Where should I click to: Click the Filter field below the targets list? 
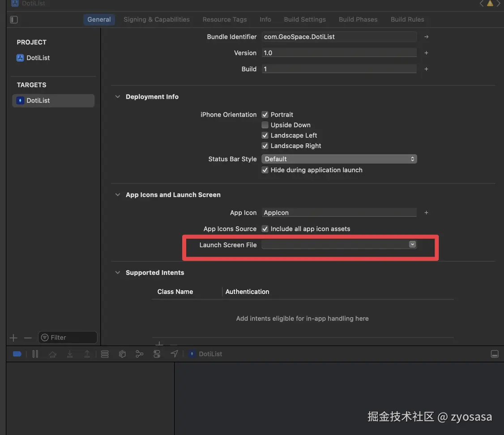67,337
